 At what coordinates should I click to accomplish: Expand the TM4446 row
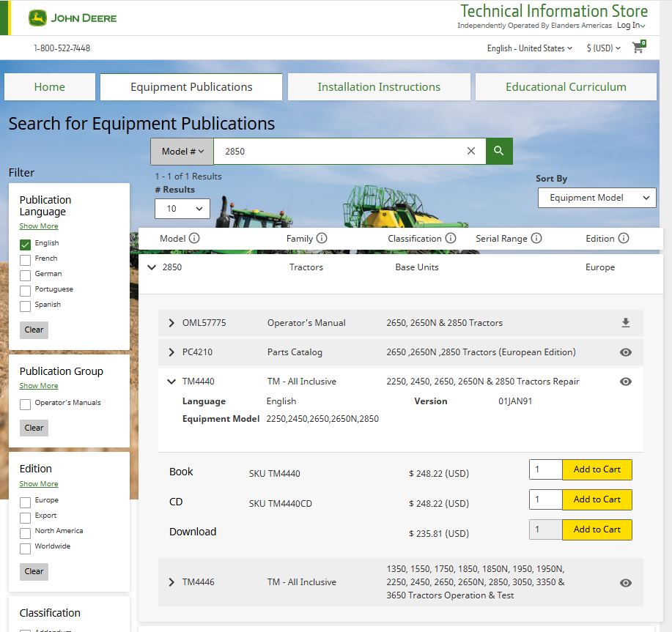(171, 582)
